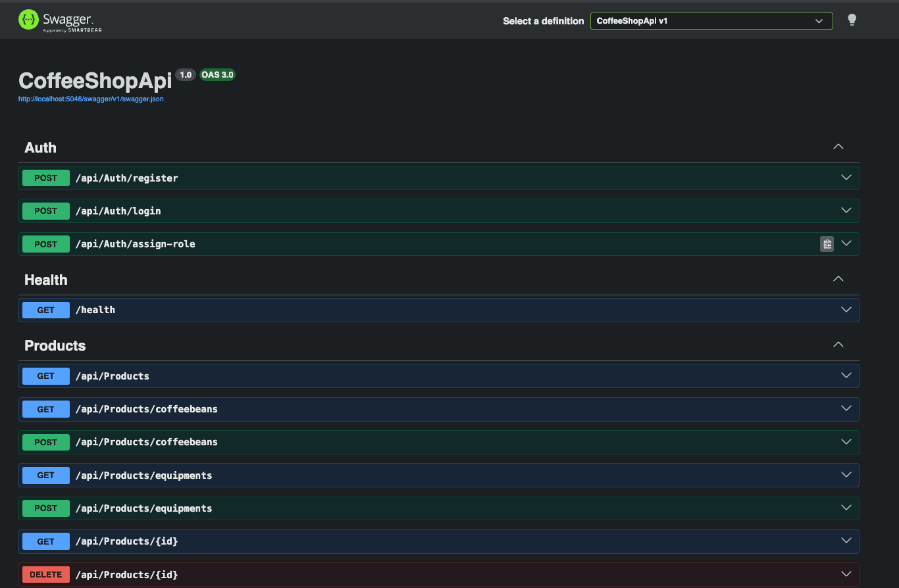The height and width of the screenshot is (588, 899).
Task: Click GET badge for /api/Products
Action: tap(46, 376)
